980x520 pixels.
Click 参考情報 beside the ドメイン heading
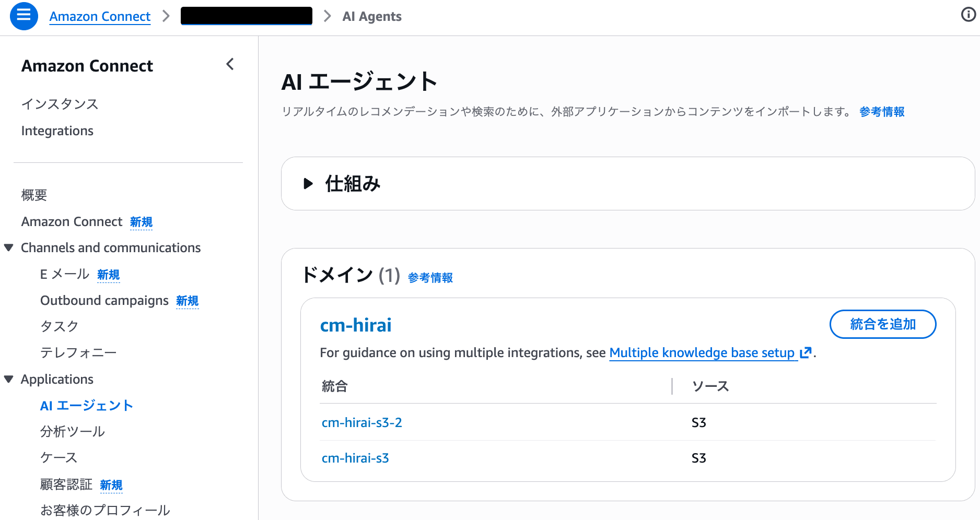click(x=429, y=278)
